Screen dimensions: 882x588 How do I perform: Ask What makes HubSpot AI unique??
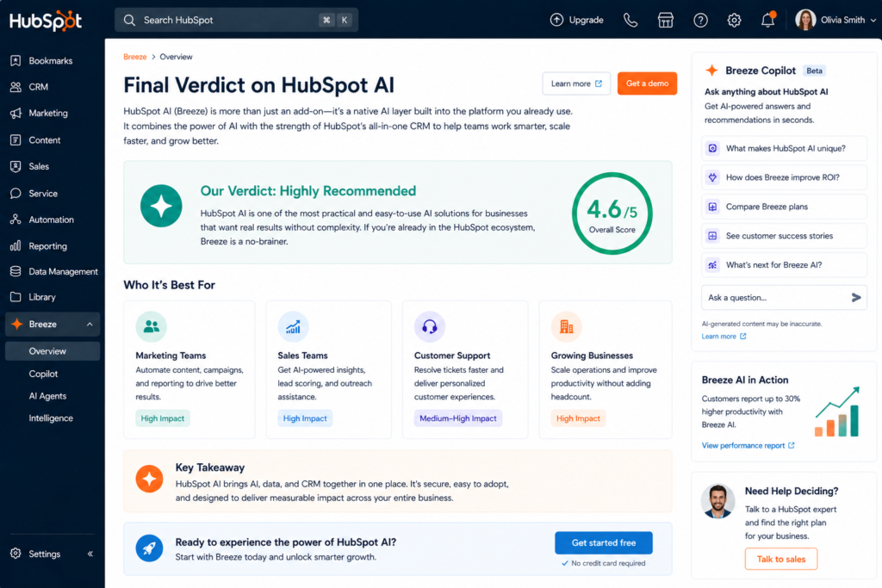tap(784, 148)
